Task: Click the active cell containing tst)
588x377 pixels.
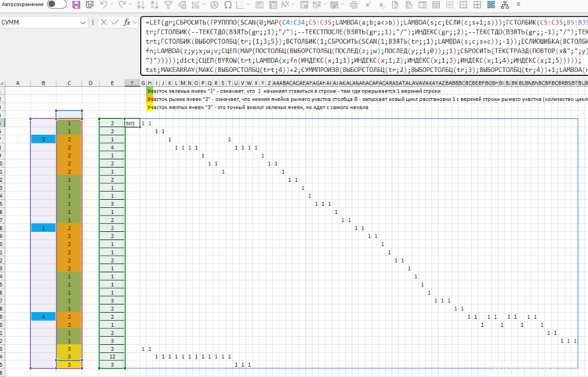Action: (131, 124)
